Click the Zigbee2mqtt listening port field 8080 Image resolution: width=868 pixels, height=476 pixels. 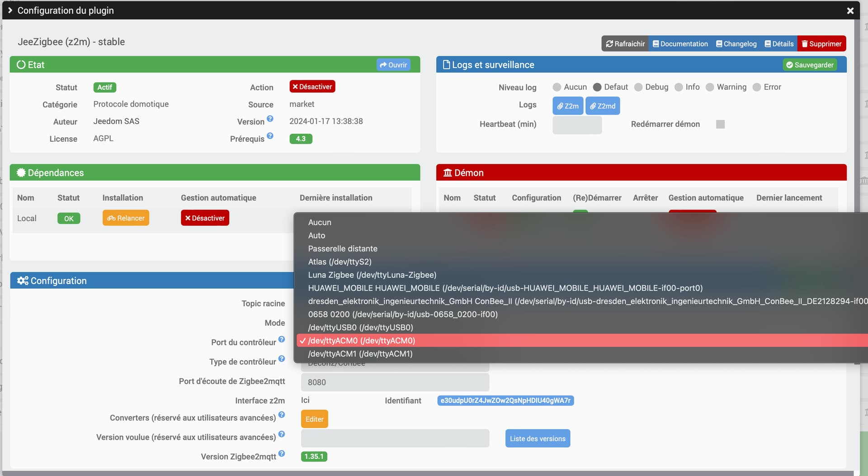395,383
